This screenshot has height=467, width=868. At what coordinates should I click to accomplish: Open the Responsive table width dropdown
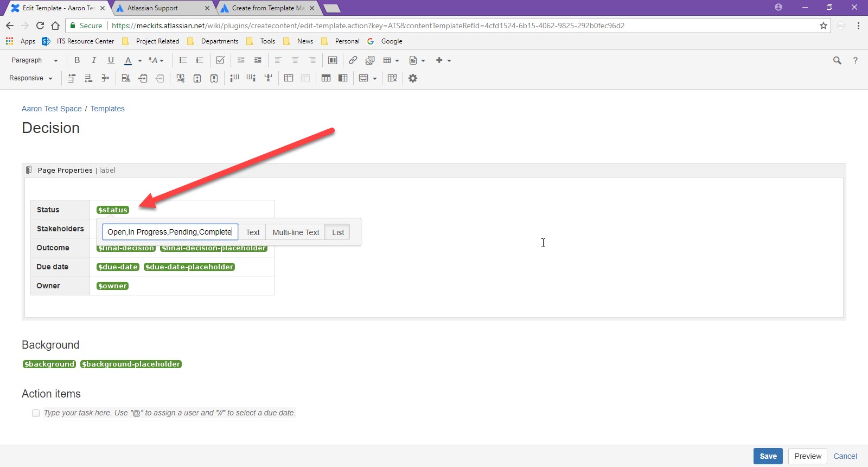(31, 78)
